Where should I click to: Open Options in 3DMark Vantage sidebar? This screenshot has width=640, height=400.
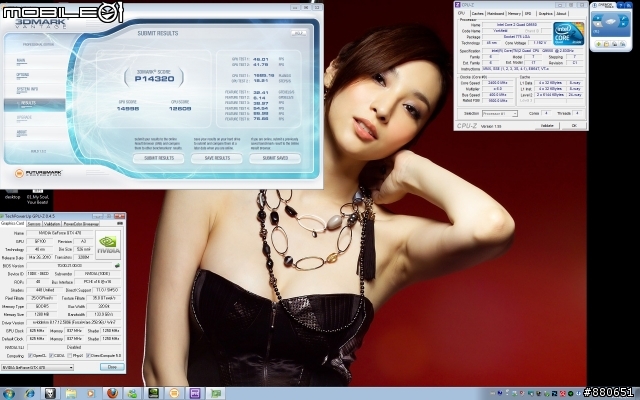coord(22,75)
